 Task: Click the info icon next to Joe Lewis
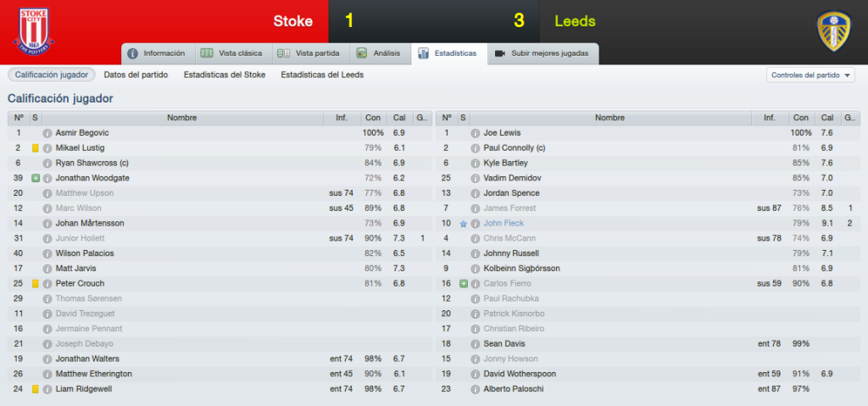[x=475, y=133]
